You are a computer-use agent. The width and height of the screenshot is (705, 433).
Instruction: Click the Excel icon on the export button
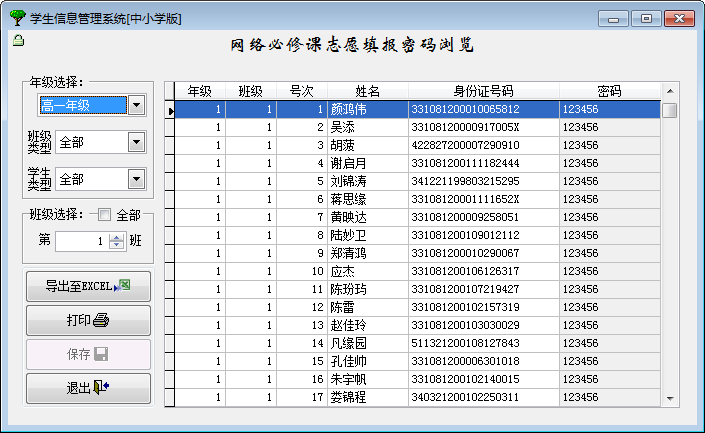(x=124, y=286)
